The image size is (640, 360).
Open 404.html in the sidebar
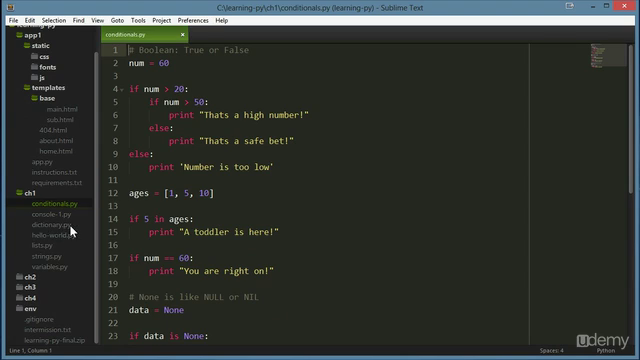tap(53, 130)
